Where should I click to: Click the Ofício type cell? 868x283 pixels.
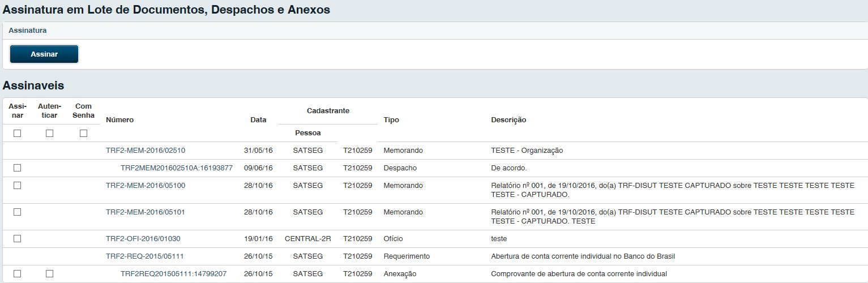click(393, 239)
